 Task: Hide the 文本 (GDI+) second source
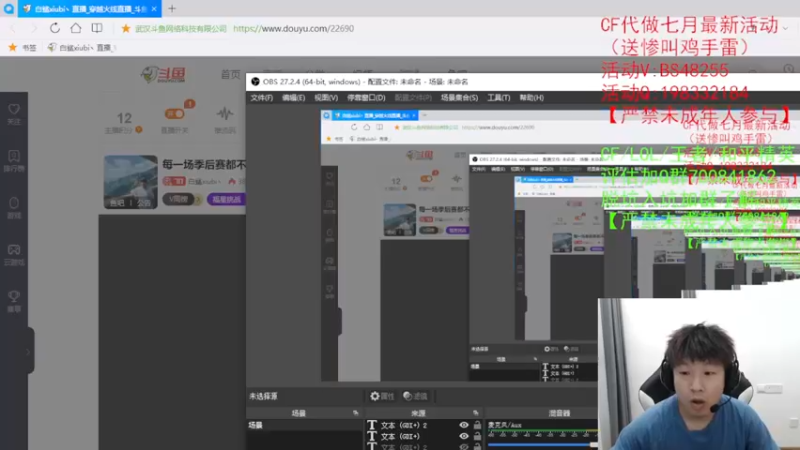pos(464,436)
